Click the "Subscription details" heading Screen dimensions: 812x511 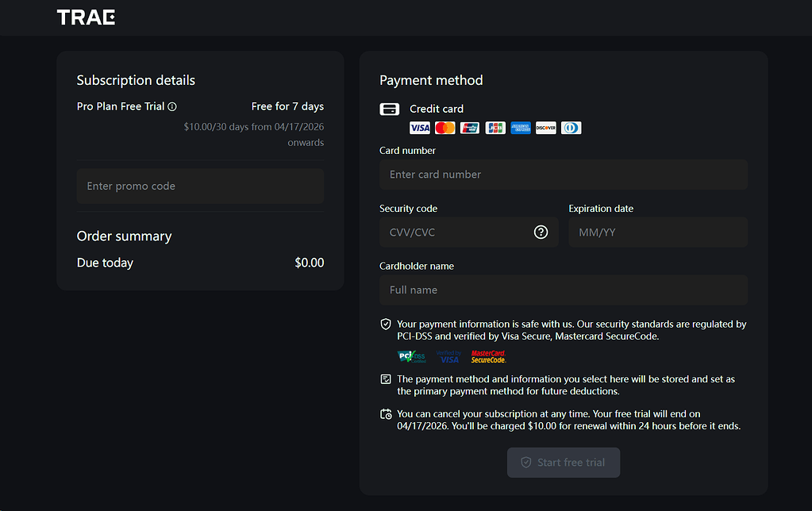point(137,80)
